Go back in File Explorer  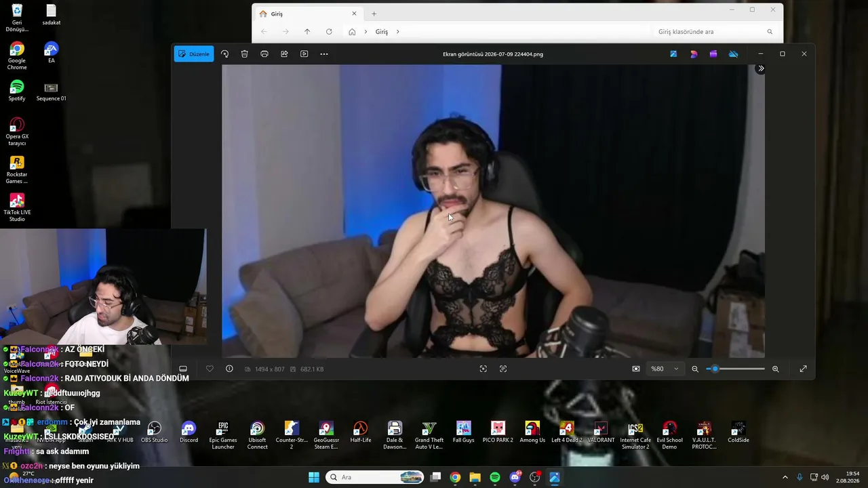[264, 32]
